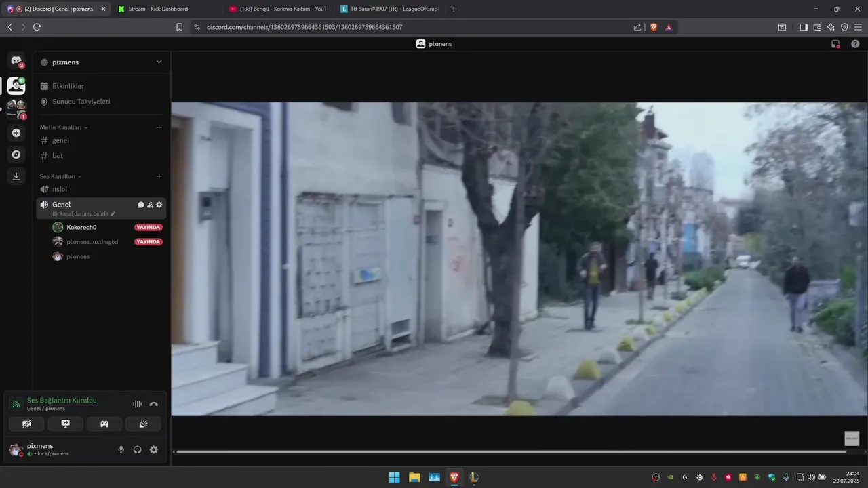The image size is (868, 488).
Task: Open the soundboard button
Action: point(143,424)
